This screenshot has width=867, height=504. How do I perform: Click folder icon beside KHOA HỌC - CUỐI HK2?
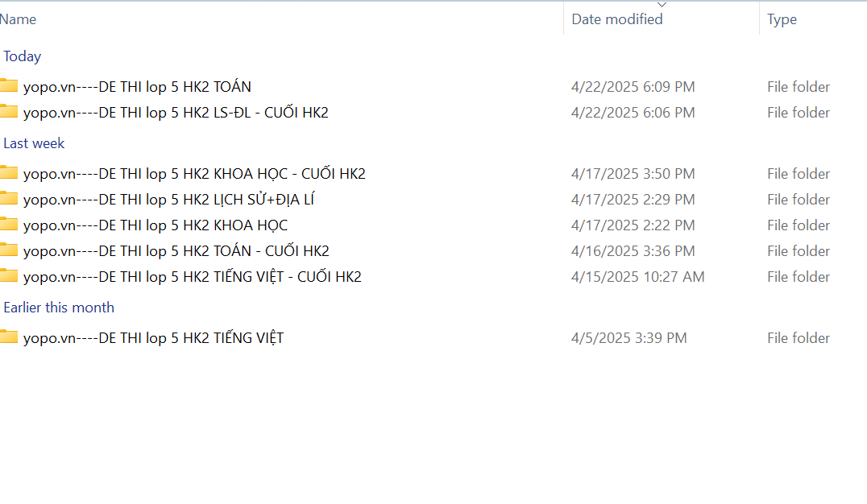[x=9, y=172]
